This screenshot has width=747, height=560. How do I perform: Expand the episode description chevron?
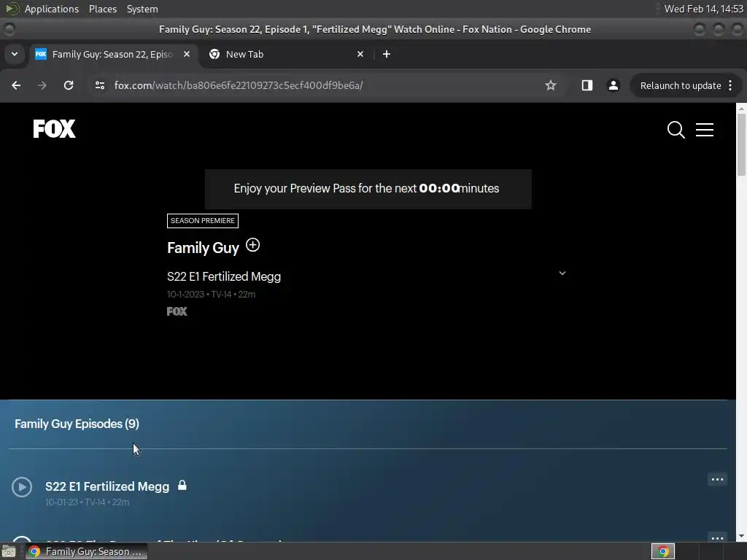click(562, 273)
